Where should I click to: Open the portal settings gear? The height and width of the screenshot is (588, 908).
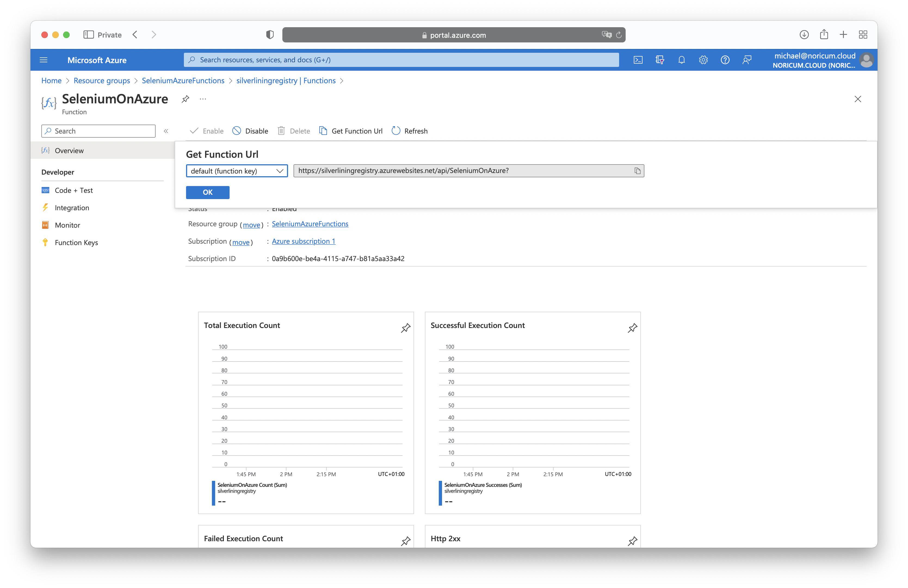[x=703, y=60]
